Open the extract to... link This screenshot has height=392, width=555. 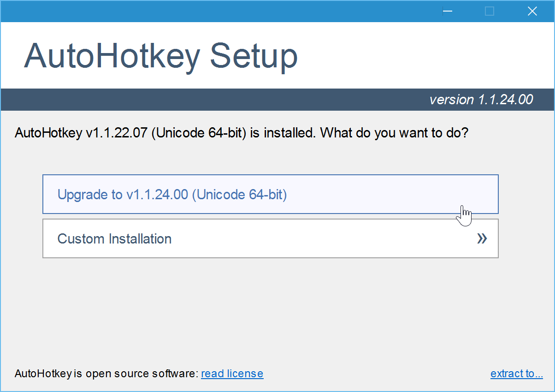pos(517,374)
